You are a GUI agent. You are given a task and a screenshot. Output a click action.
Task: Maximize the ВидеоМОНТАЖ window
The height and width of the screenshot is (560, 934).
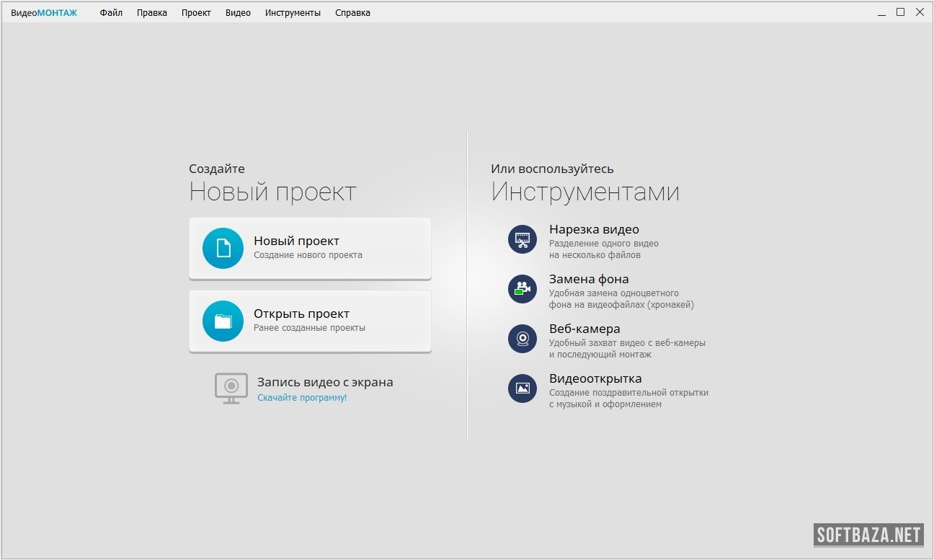tap(900, 12)
